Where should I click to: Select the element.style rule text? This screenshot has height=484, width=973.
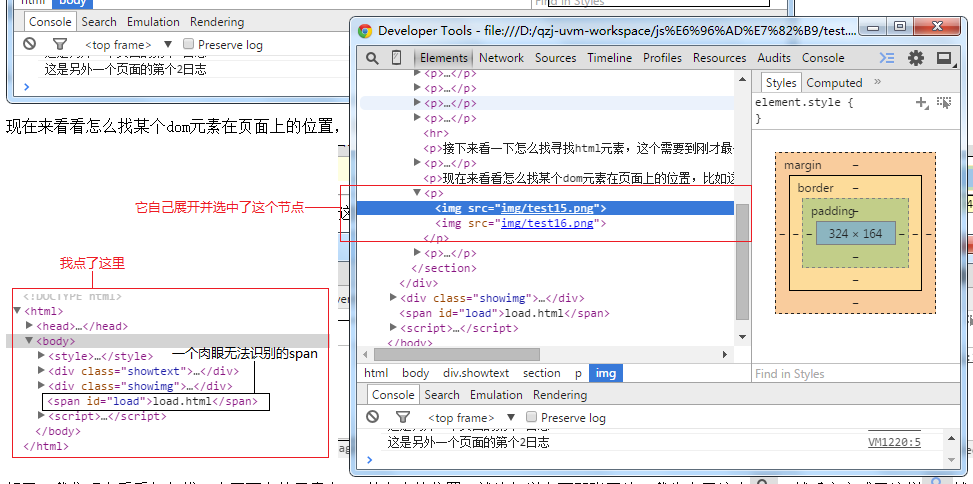coord(804,102)
